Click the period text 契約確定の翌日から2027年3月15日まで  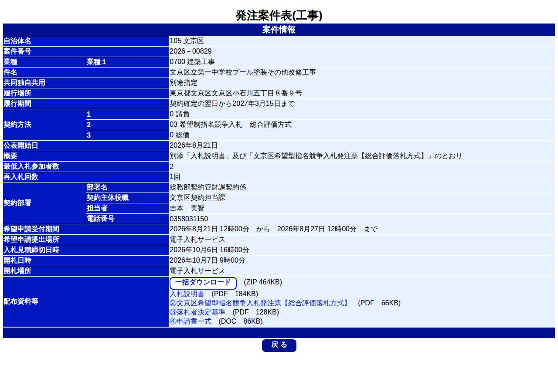click(x=232, y=104)
